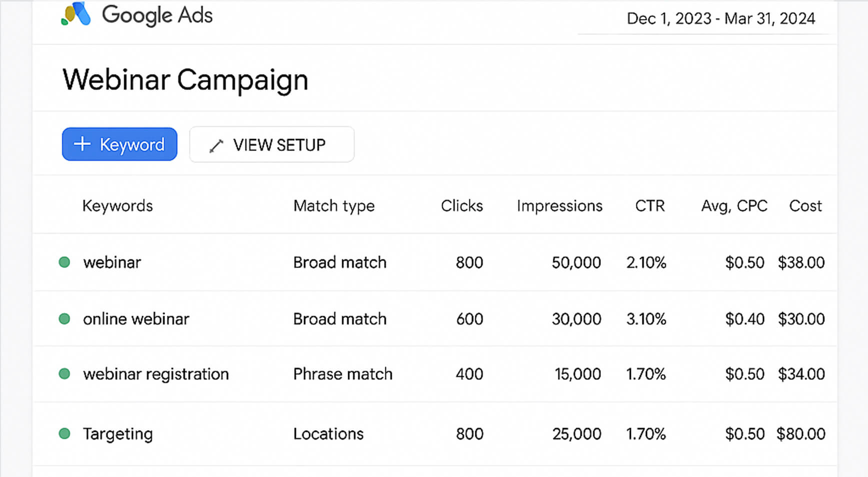Open the date range Dec 1, 2023 selector
The image size is (868, 477).
(720, 18)
